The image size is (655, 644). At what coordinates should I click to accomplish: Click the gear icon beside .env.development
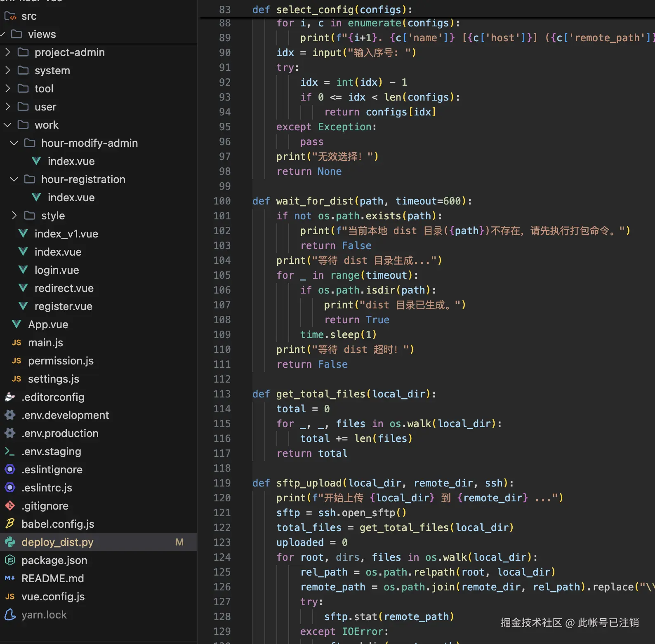[x=10, y=415]
